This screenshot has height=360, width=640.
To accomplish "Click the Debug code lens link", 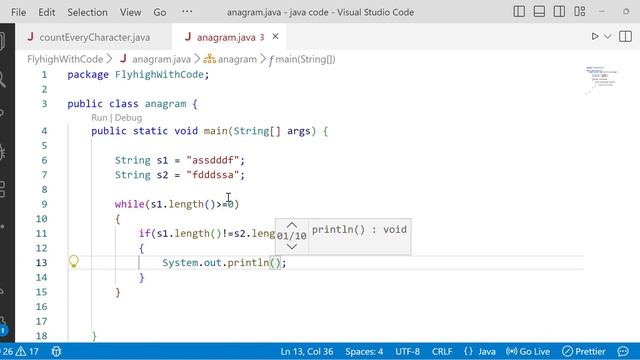I will [x=128, y=118].
